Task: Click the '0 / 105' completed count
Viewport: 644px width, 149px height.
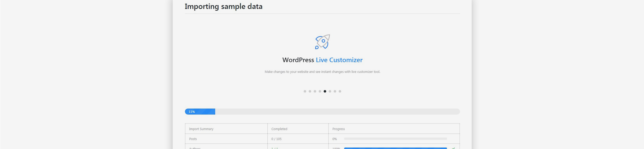Action: [x=276, y=139]
